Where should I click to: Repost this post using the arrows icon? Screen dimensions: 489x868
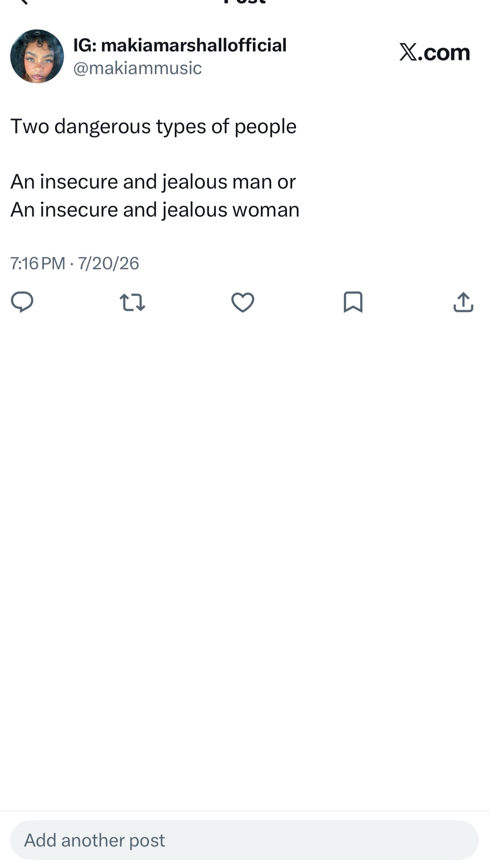click(132, 302)
